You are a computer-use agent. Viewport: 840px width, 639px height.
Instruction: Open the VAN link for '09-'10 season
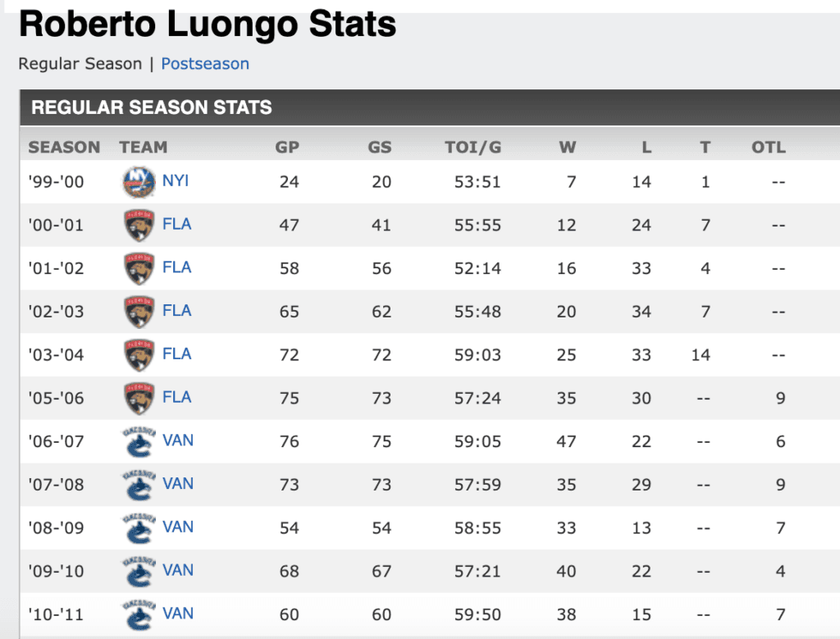point(178,570)
